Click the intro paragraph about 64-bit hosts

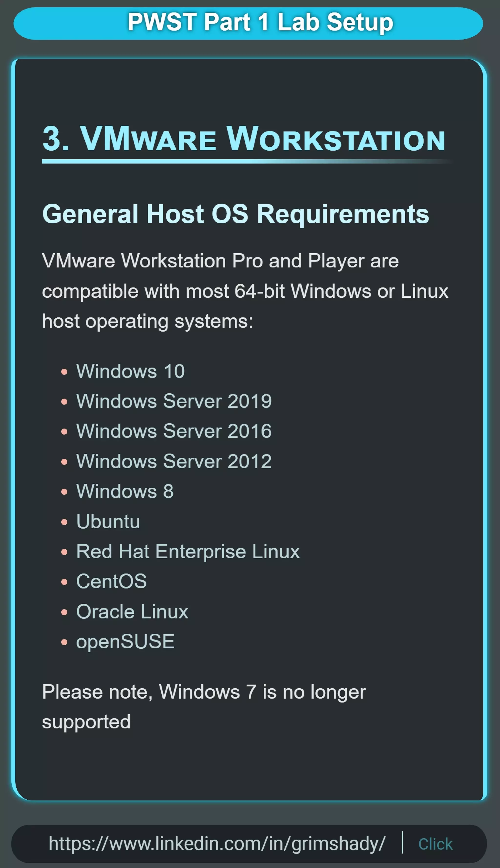coord(245,291)
